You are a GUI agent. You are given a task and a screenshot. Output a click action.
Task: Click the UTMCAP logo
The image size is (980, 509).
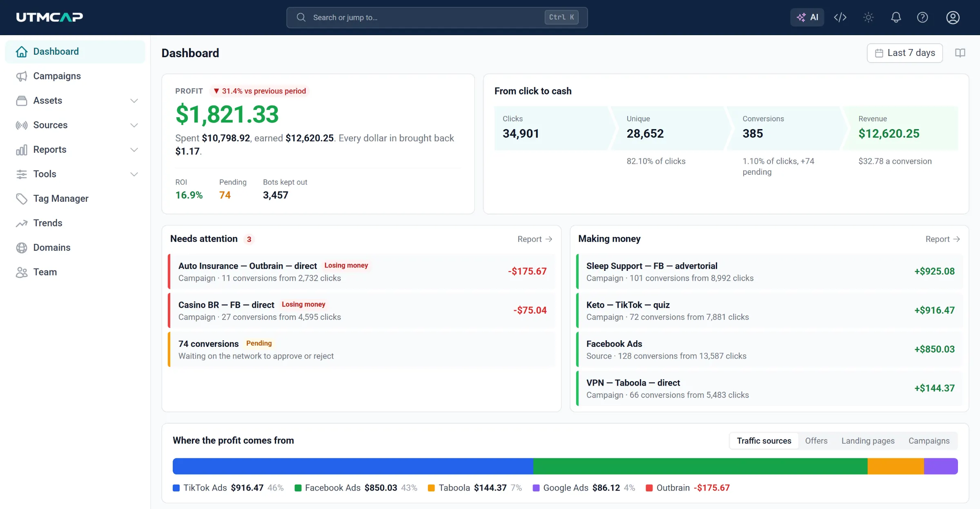[x=49, y=17]
